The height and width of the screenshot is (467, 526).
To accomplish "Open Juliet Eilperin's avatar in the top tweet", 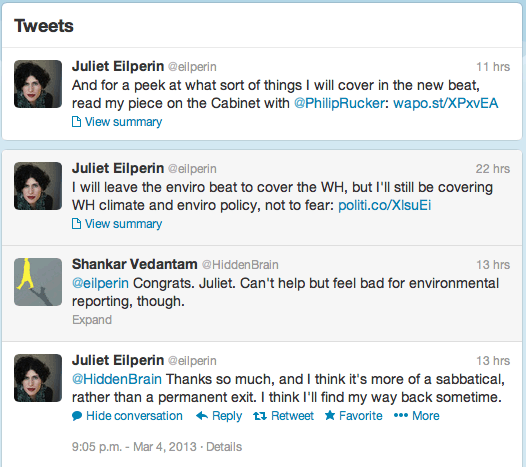I will click(x=38, y=84).
